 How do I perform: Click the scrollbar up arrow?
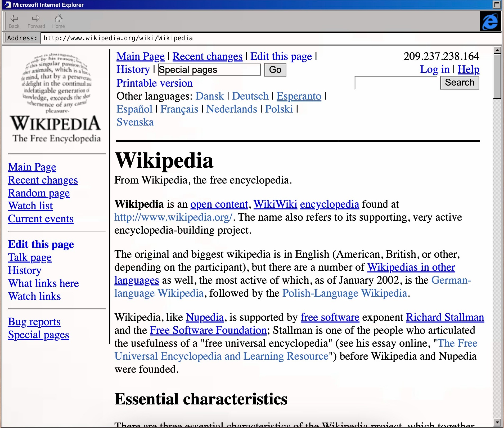[x=497, y=50]
